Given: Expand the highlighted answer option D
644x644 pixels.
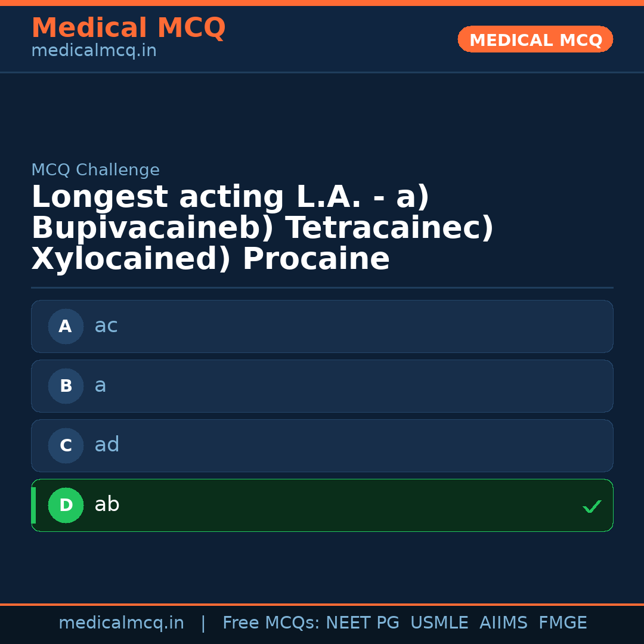Looking at the screenshot, I should click(322, 505).
